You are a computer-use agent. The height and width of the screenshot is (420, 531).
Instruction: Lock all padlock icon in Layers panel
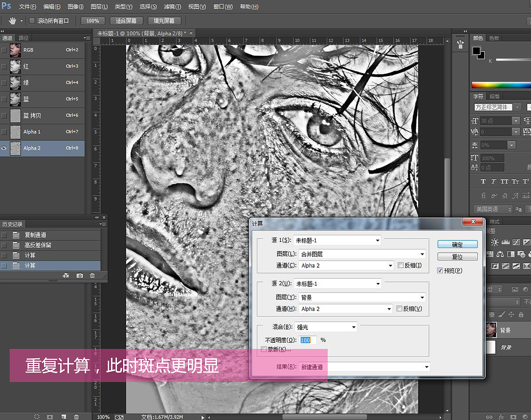(521, 315)
